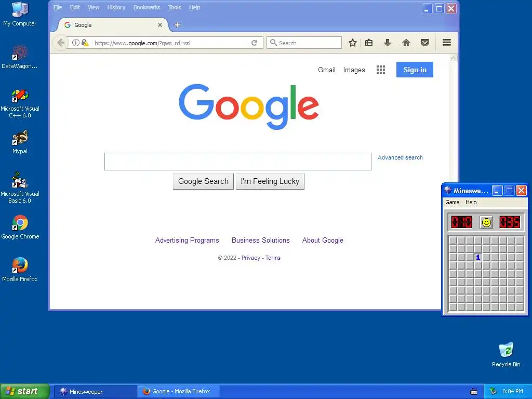
Task: Click the revealed 1 cell in Minesweeper
Action: coord(478,257)
